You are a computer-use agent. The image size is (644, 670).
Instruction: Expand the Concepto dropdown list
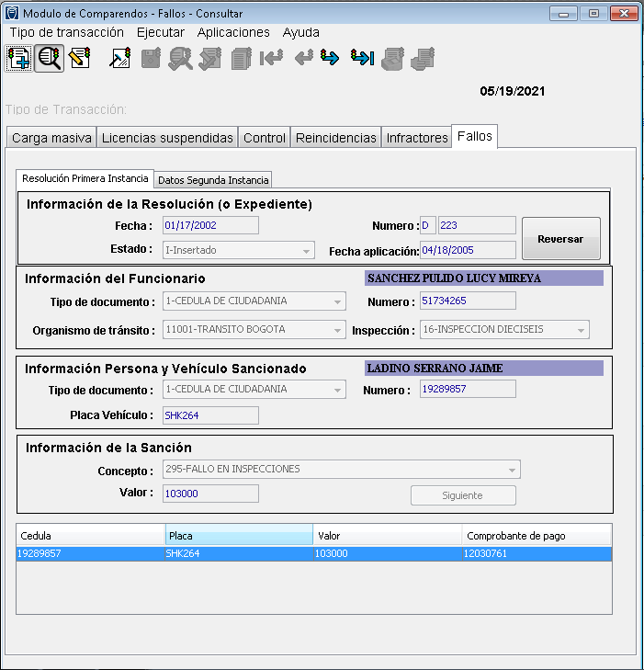(x=512, y=470)
